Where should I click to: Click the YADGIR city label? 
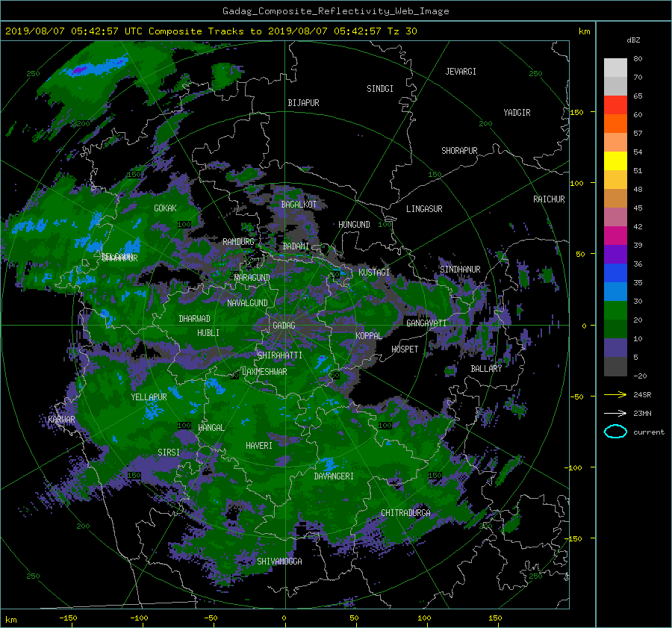[x=517, y=113]
